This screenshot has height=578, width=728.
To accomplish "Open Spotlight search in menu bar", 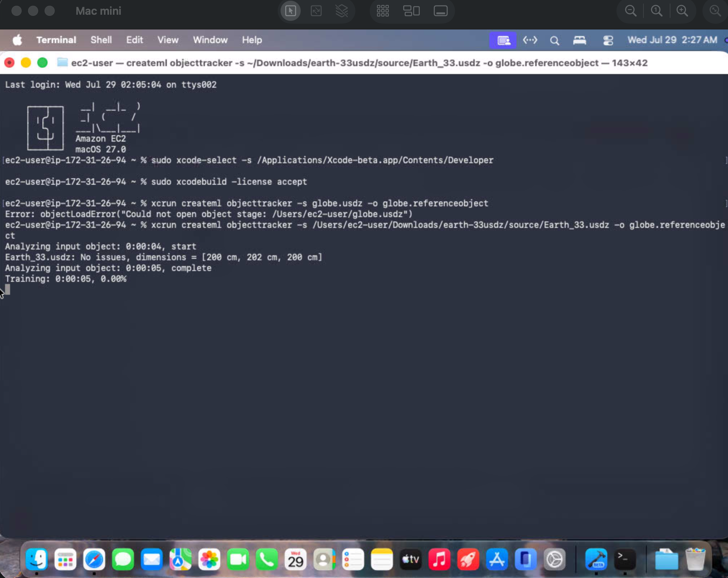I will click(554, 40).
